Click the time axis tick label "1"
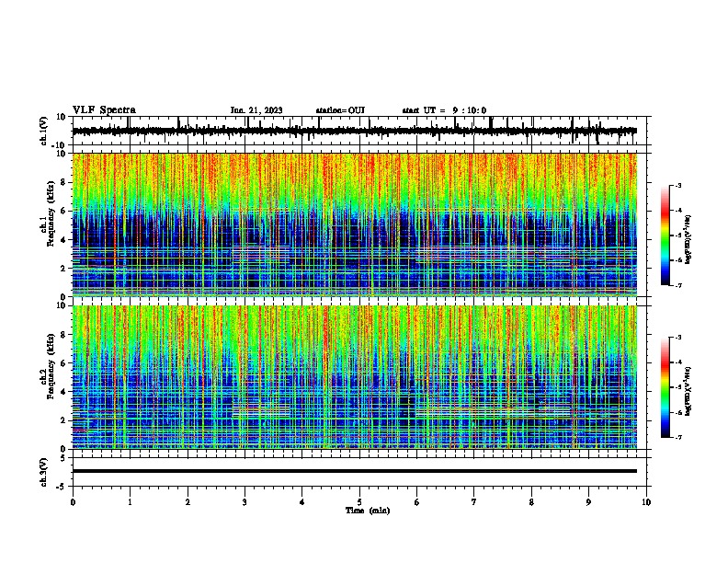The width and height of the screenshot is (728, 563). pyautogui.click(x=131, y=502)
